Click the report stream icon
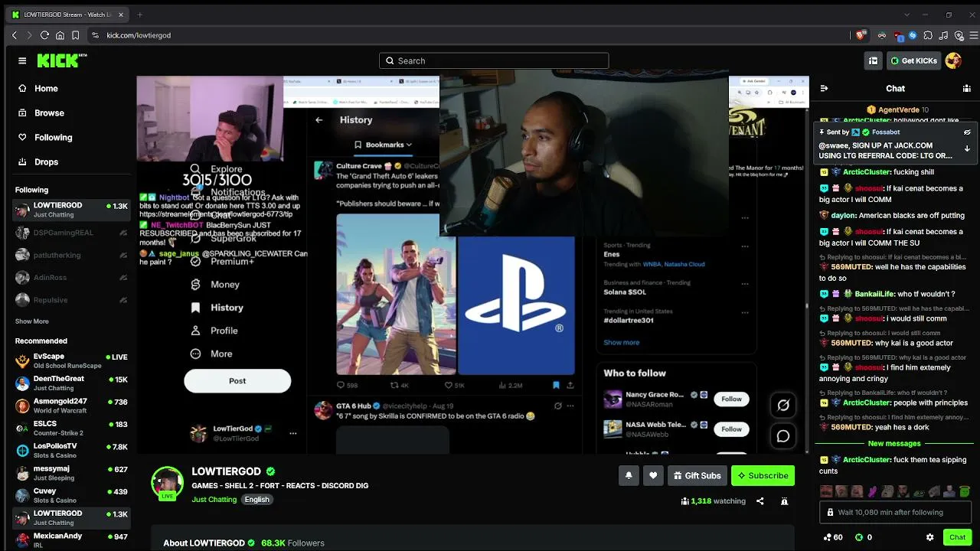The height and width of the screenshot is (551, 980). pos(784,501)
